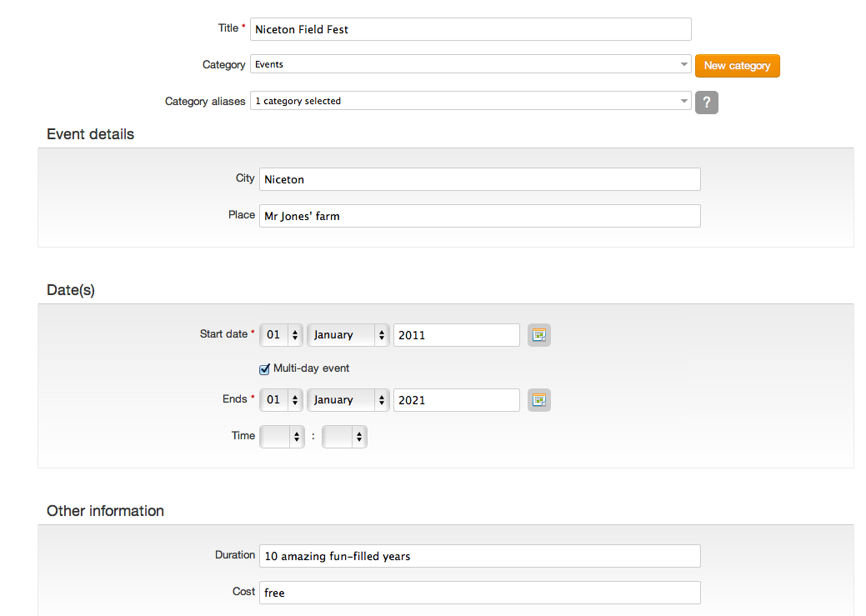Open the Start date month dropdown
Viewport: 866px width, 616px height.
(348, 335)
